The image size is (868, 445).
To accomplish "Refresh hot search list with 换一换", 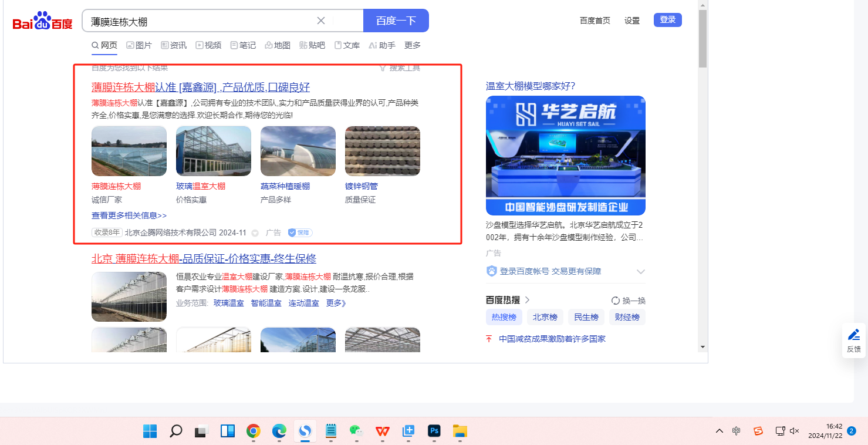I will (629, 301).
